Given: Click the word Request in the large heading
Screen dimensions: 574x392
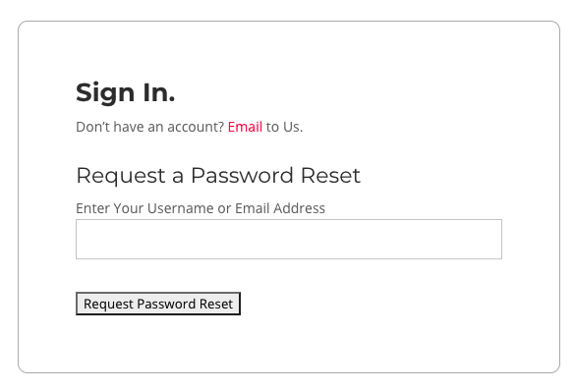Looking at the screenshot, I should click(121, 177).
